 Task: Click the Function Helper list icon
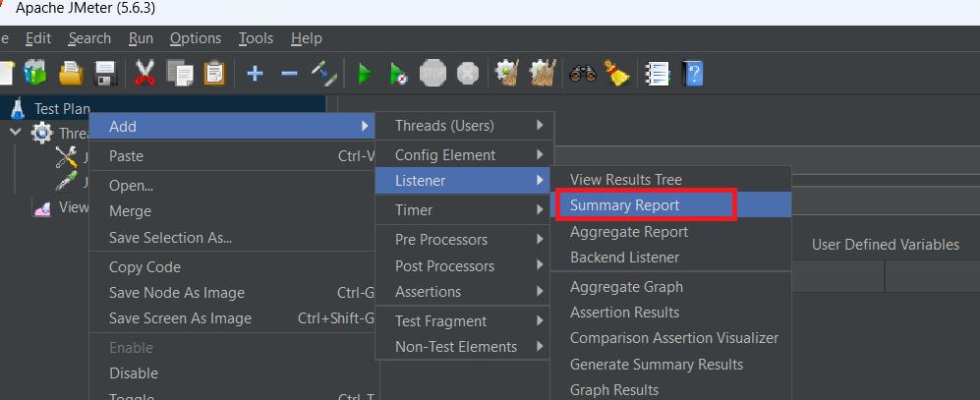click(x=657, y=74)
